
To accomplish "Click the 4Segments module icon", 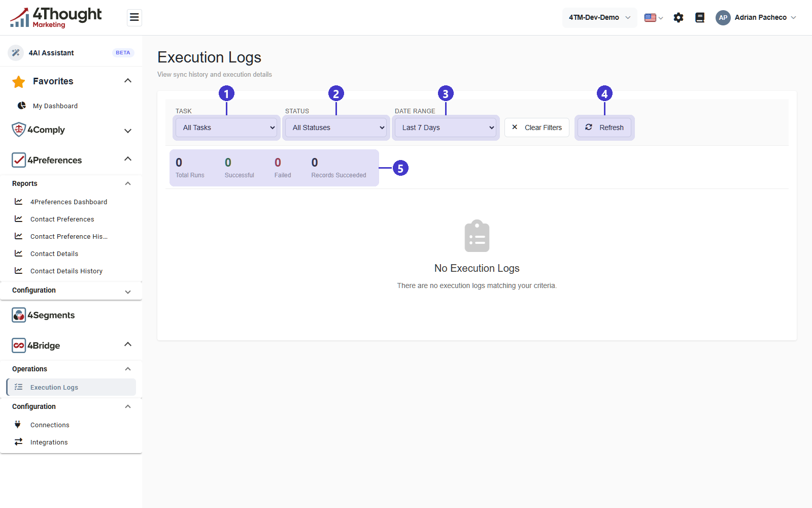I will (x=19, y=315).
